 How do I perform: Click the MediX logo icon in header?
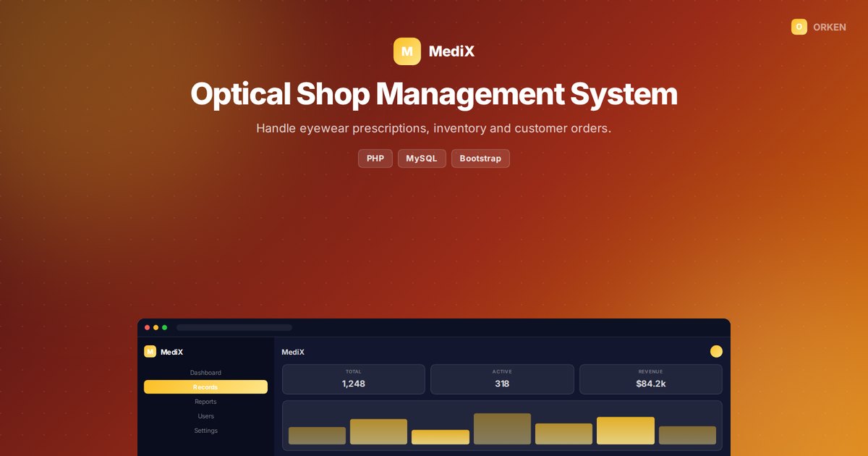click(407, 51)
